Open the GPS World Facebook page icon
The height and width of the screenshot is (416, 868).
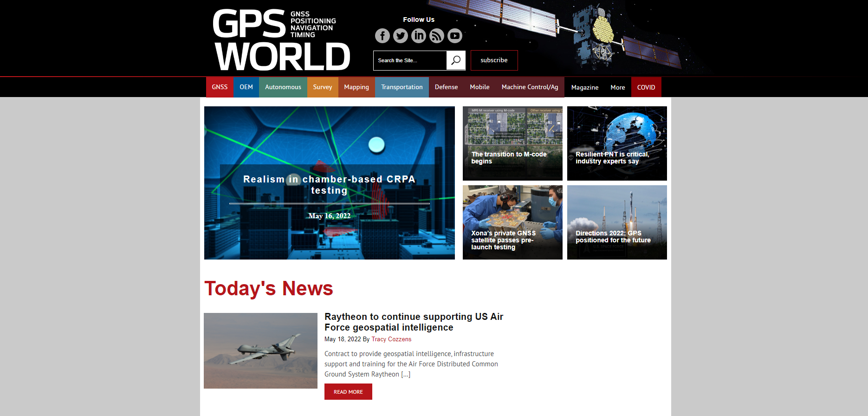pyautogui.click(x=382, y=36)
